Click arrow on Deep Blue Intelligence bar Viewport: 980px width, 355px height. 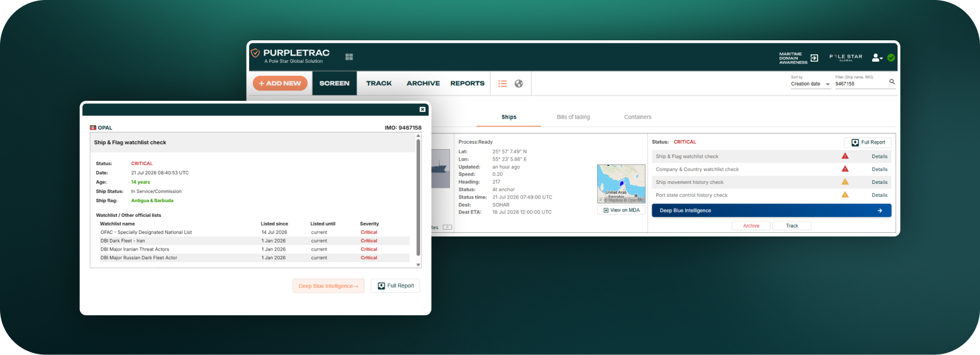(x=880, y=211)
